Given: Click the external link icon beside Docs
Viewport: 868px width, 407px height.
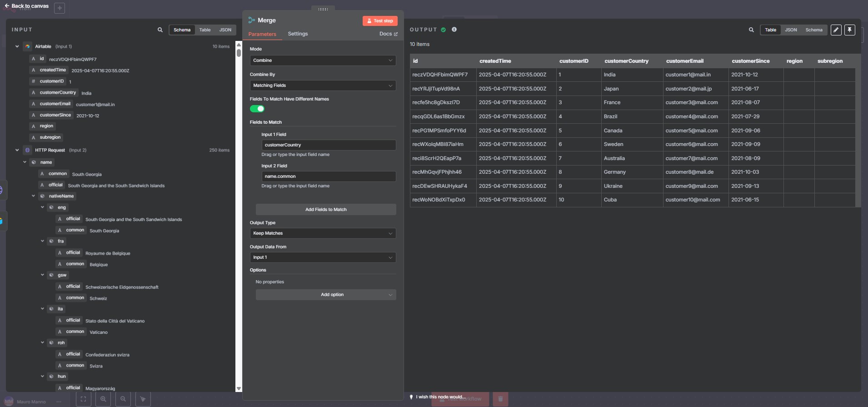Looking at the screenshot, I should pyautogui.click(x=396, y=34).
